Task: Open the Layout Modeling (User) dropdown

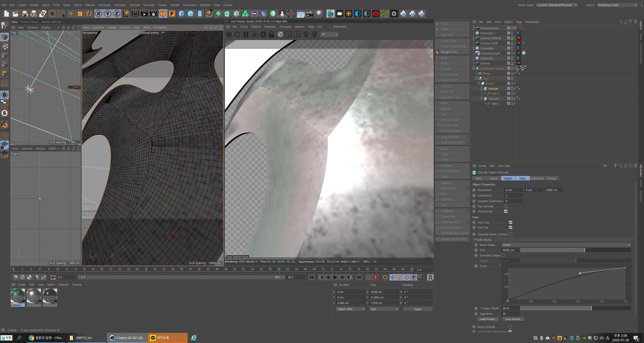Action: coord(617,5)
